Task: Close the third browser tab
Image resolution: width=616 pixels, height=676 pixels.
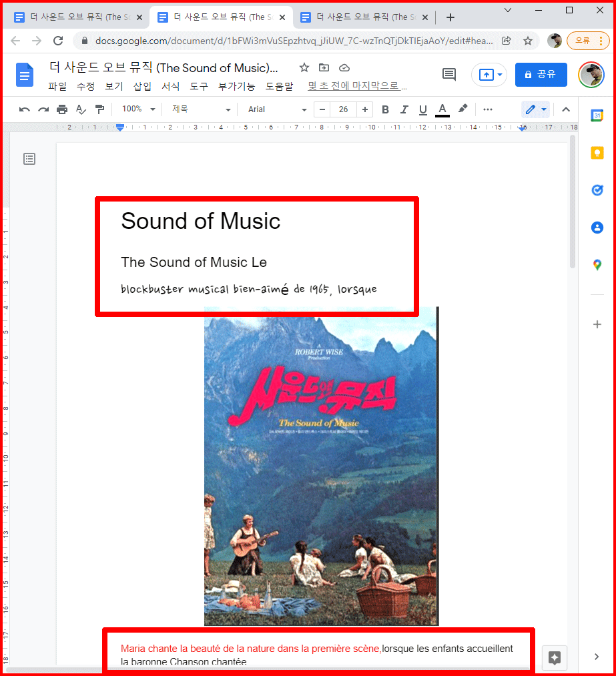Action: coord(425,17)
